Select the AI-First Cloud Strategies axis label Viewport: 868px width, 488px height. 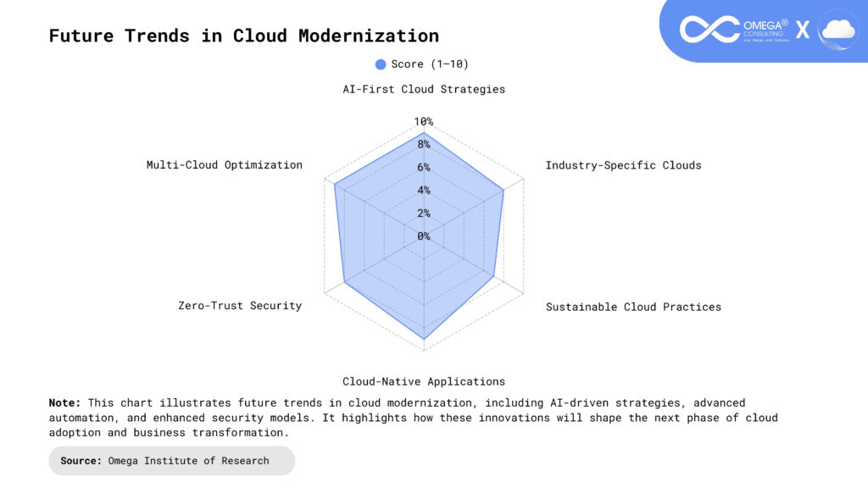pyautogui.click(x=423, y=89)
